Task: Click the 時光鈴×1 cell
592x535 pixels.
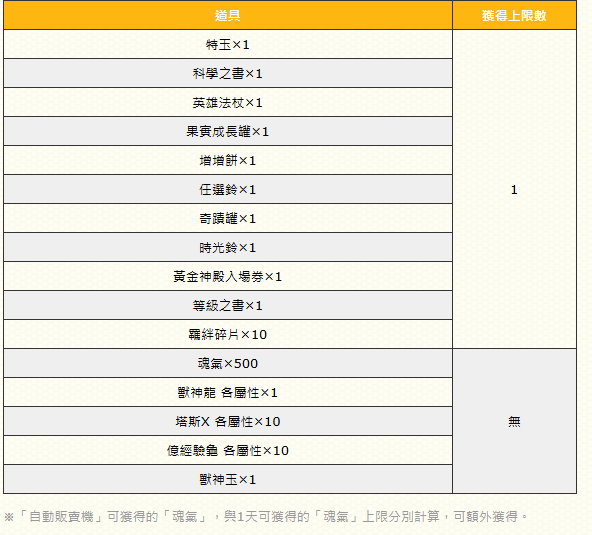Action: tap(228, 247)
